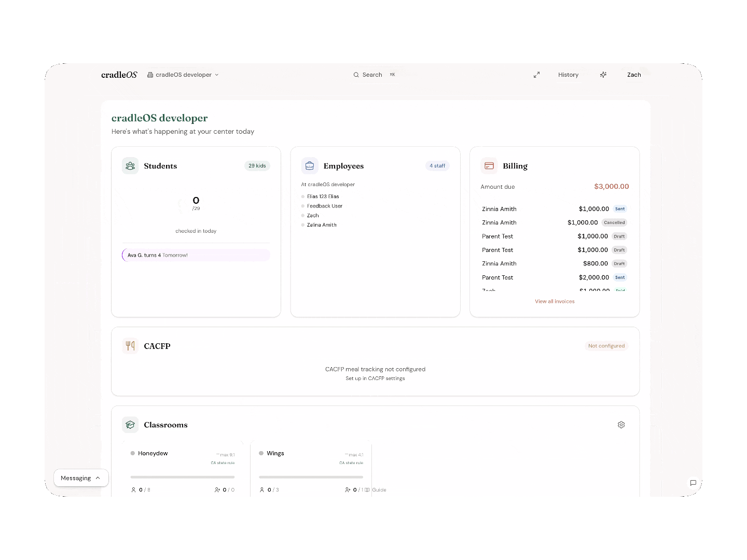The height and width of the screenshot is (560, 747).
Task: Open the Zinnia Amith $800.00 invoice
Action: coord(555,263)
